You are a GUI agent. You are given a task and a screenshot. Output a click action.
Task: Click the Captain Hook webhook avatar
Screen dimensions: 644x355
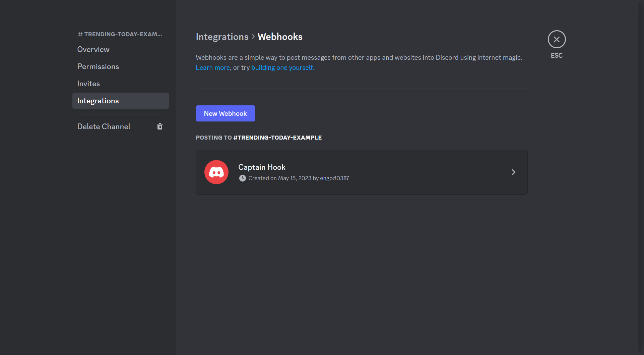pos(216,172)
